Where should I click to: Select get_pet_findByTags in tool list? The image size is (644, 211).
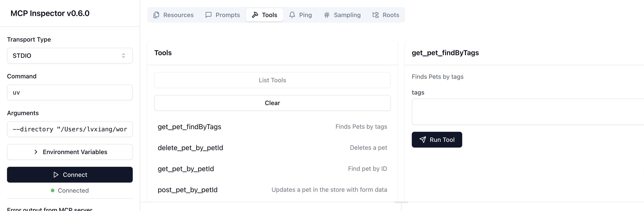point(272,127)
